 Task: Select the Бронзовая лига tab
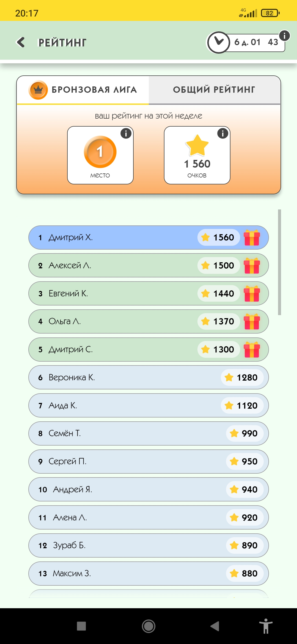click(83, 90)
